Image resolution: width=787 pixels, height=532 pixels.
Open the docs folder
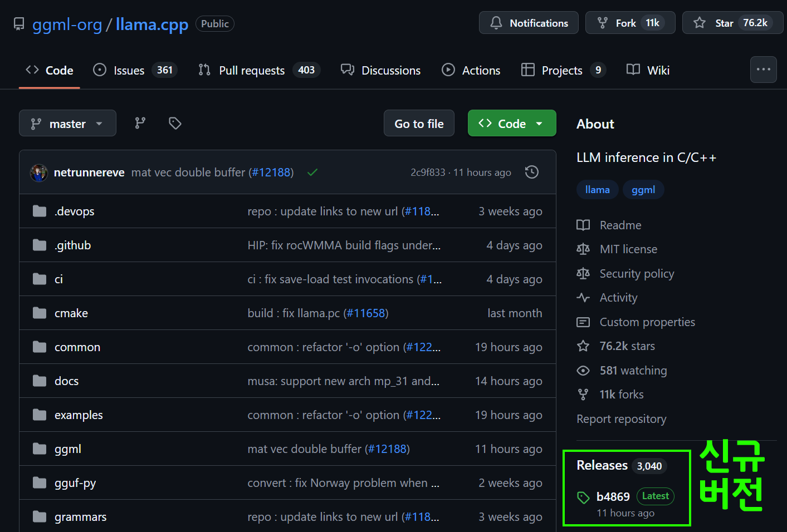click(x=66, y=381)
